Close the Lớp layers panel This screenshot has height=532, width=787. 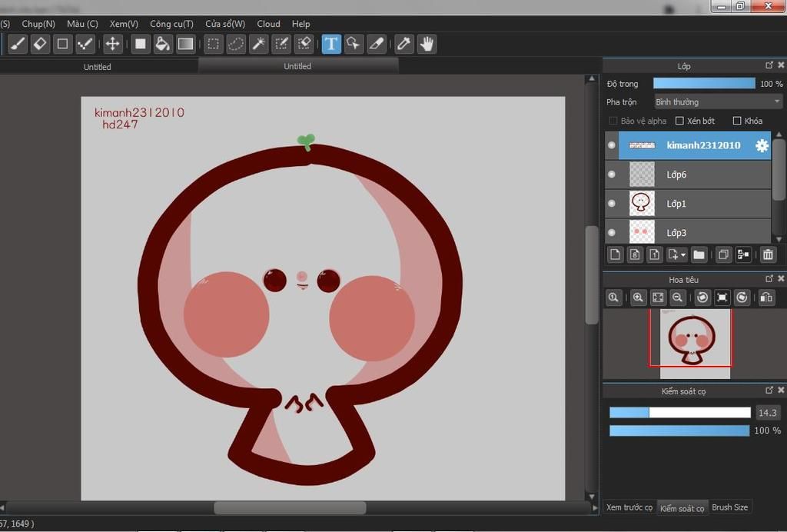(781, 65)
